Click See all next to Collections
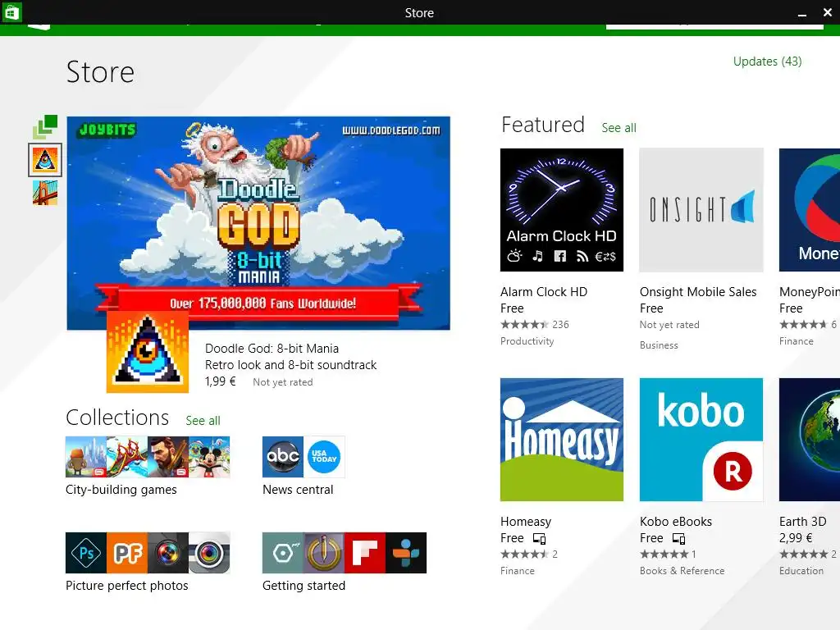Image resolution: width=840 pixels, height=630 pixels. coord(203,421)
